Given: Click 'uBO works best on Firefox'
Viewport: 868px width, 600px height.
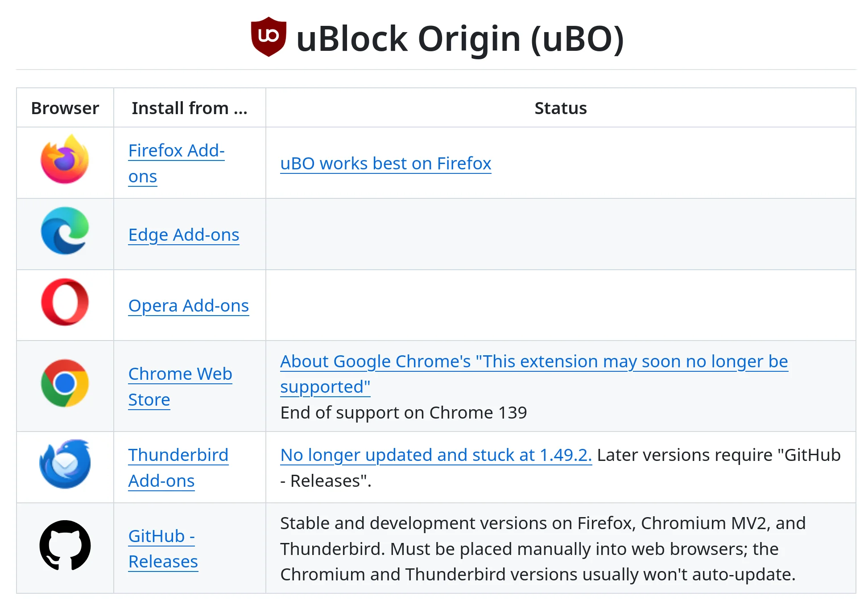Looking at the screenshot, I should (385, 163).
